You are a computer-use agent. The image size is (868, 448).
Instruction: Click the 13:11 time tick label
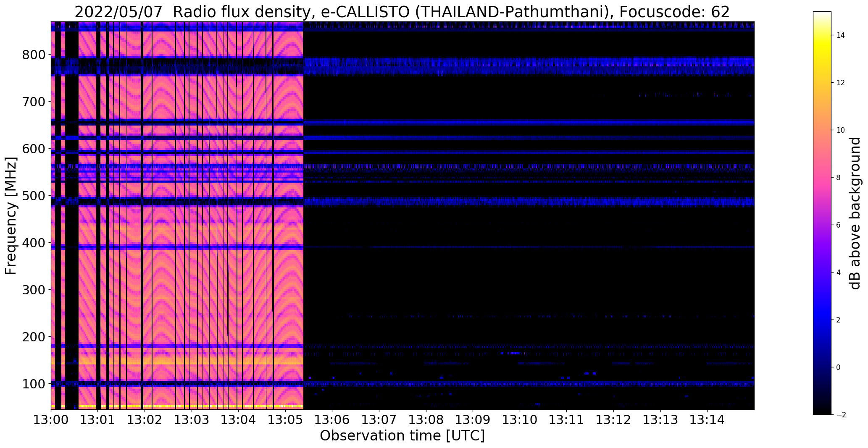[567, 419]
